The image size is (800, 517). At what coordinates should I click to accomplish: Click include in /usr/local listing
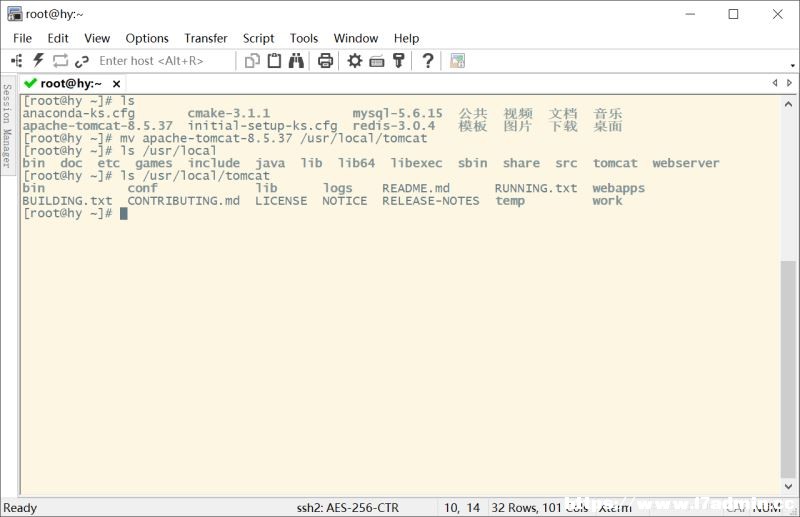214,163
